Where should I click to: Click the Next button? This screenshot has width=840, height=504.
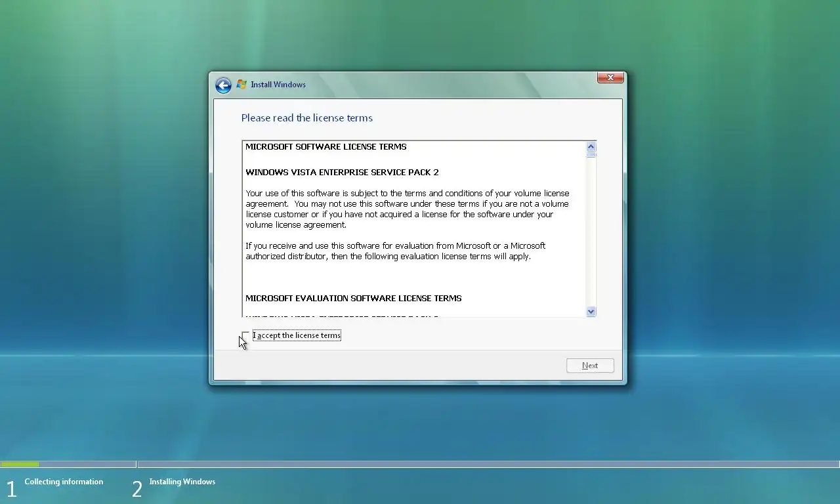point(590,366)
